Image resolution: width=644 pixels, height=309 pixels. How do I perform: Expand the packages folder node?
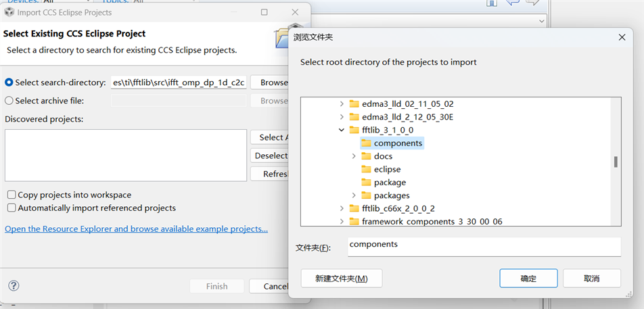click(x=354, y=195)
